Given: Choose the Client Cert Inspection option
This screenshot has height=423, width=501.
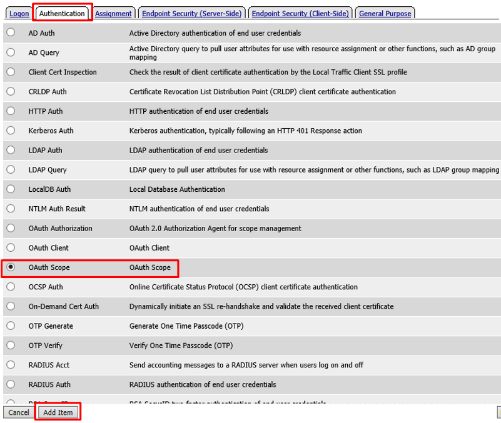Looking at the screenshot, I should click(11, 71).
